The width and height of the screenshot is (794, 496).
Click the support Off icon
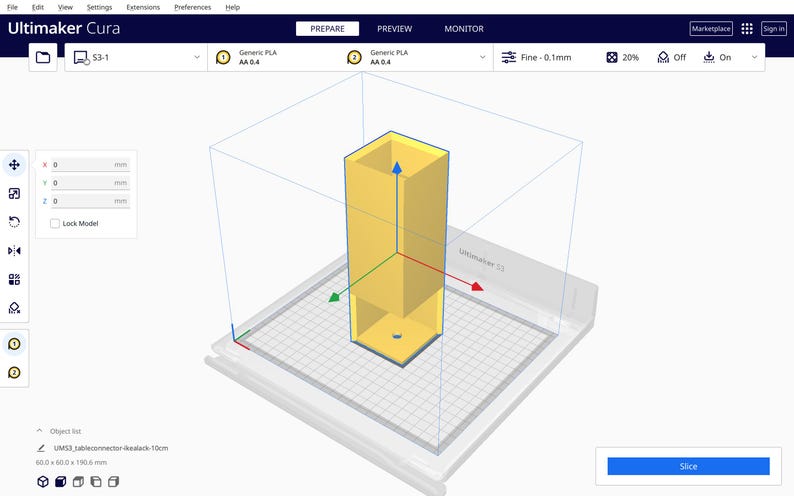point(663,57)
